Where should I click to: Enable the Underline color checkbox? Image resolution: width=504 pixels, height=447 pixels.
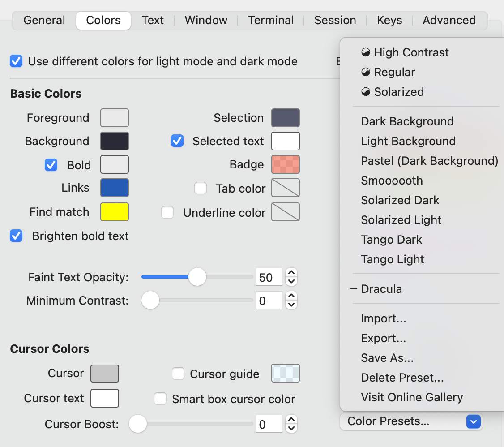[x=167, y=212]
